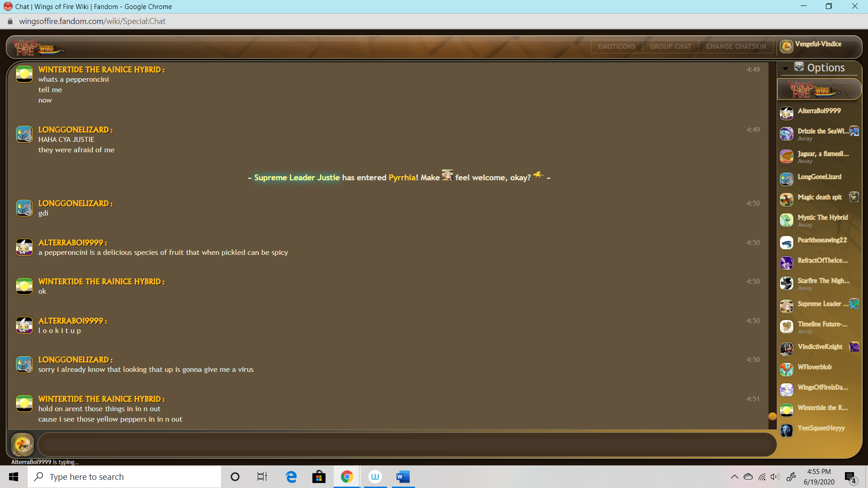Open the GROUP CHAT tab

point(670,47)
